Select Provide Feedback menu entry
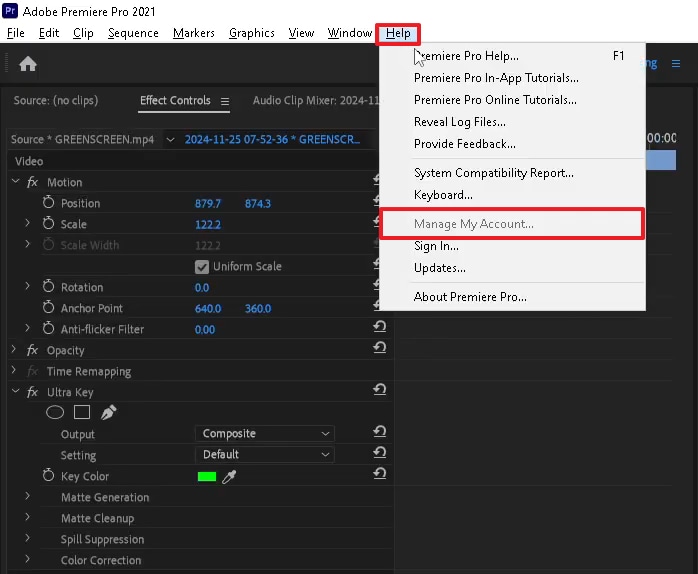The height and width of the screenshot is (574, 698). pyautogui.click(x=512, y=144)
